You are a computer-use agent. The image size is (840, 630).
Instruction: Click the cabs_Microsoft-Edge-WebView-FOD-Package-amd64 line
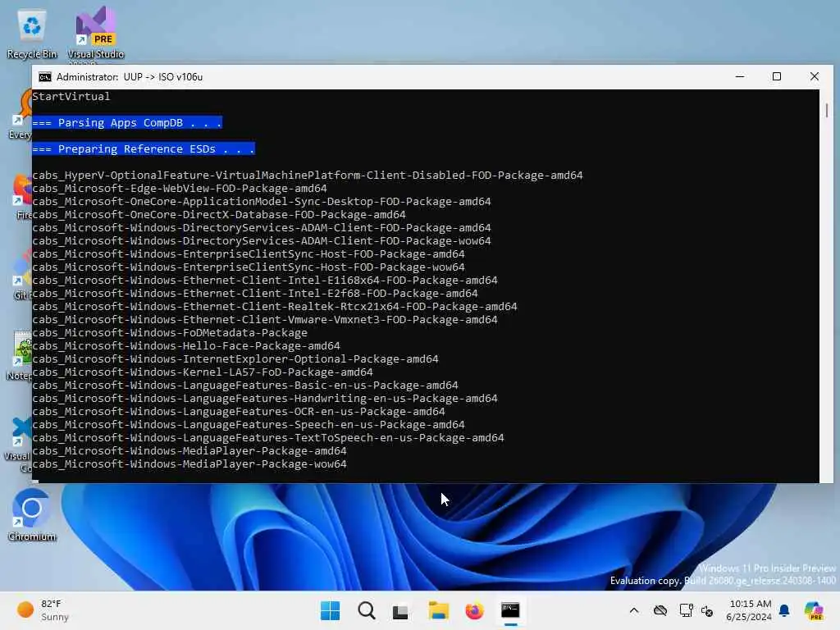tap(180, 189)
